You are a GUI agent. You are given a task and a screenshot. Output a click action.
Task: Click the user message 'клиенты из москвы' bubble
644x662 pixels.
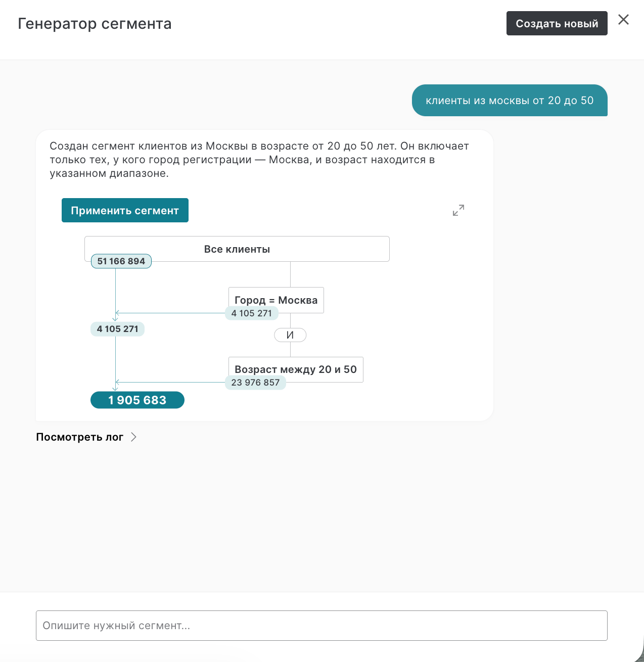(510, 101)
